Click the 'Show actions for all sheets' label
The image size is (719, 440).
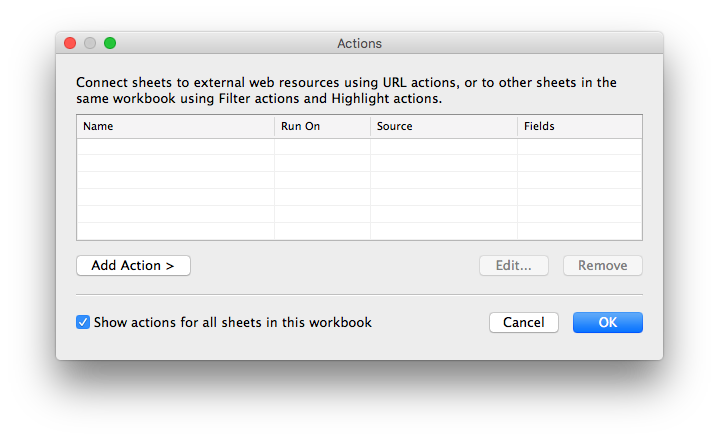(x=232, y=322)
